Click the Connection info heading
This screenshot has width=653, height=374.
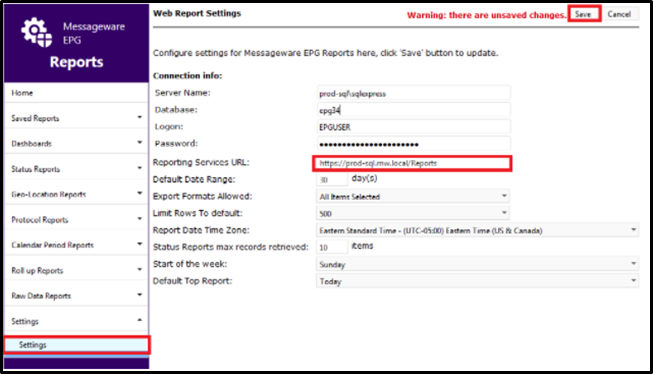tap(187, 76)
